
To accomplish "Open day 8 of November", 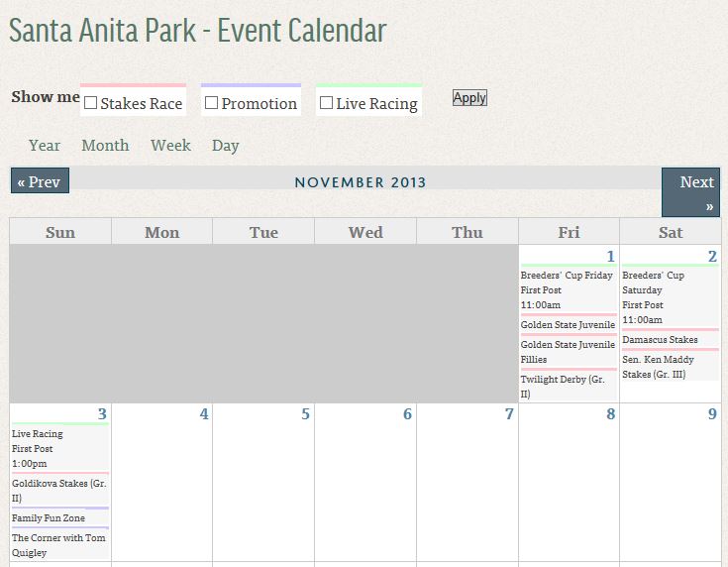I will [x=610, y=413].
